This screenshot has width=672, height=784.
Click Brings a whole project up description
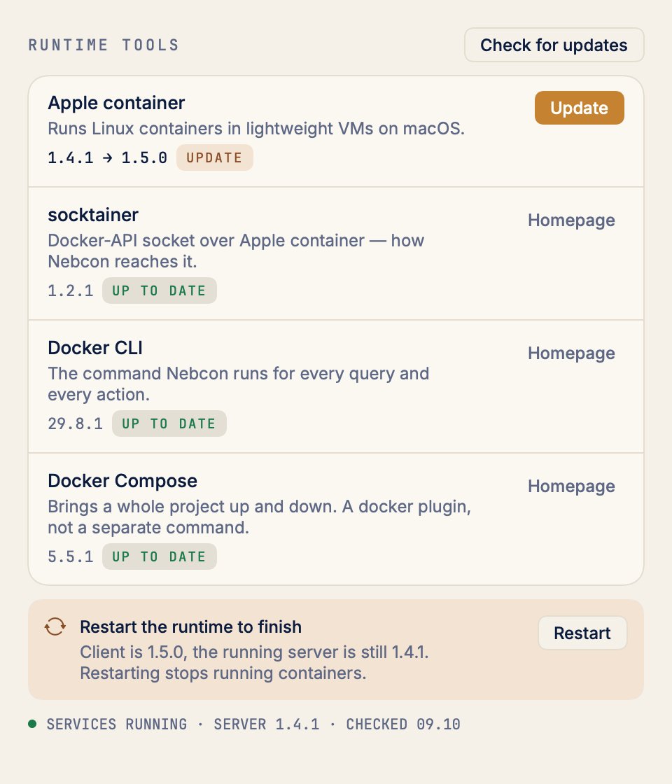260,517
